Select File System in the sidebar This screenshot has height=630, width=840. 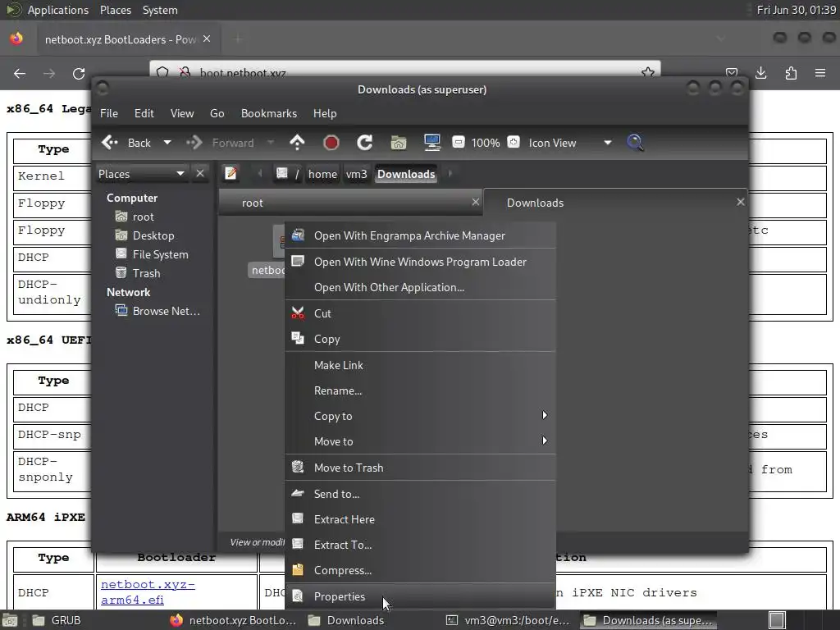(x=153, y=254)
